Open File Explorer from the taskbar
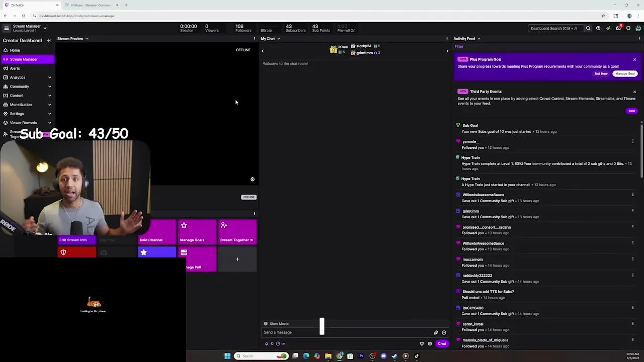This screenshot has height=362, width=644. pos(328,356)
